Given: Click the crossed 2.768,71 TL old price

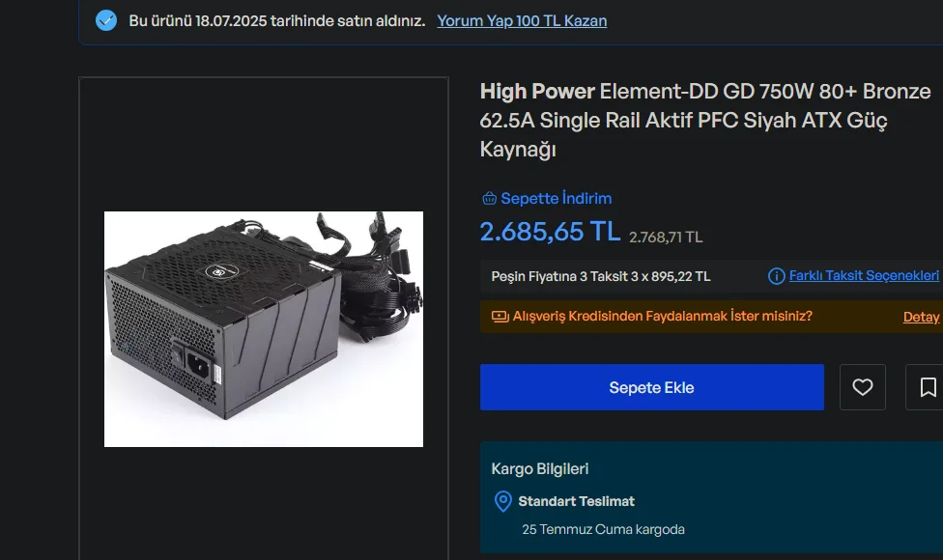Looking at the screenshot, I should [x=665, y=238].
